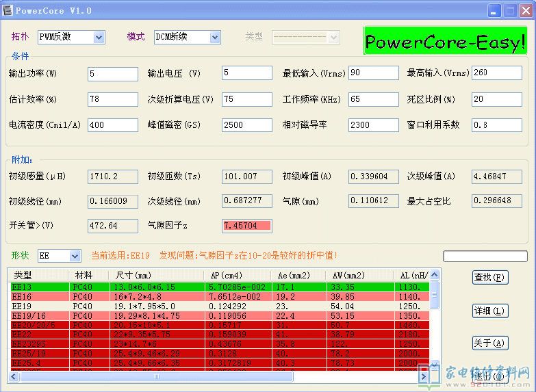
Task: Select the EE16 core row
Action: [220, 297]
